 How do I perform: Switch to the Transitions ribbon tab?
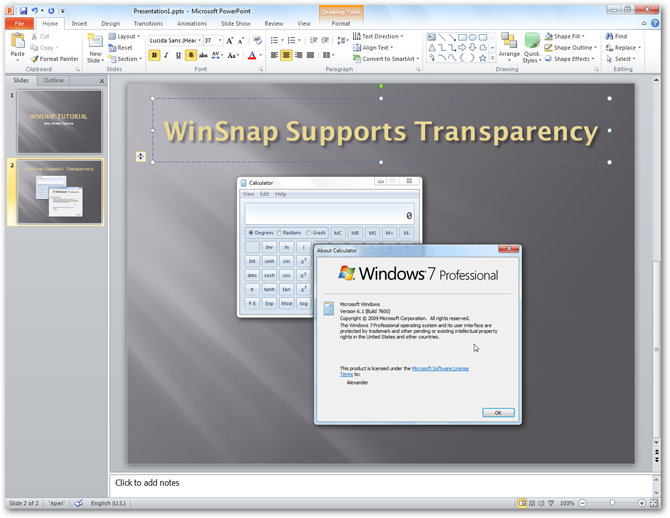pyautogui.click(x=148, y=24)
